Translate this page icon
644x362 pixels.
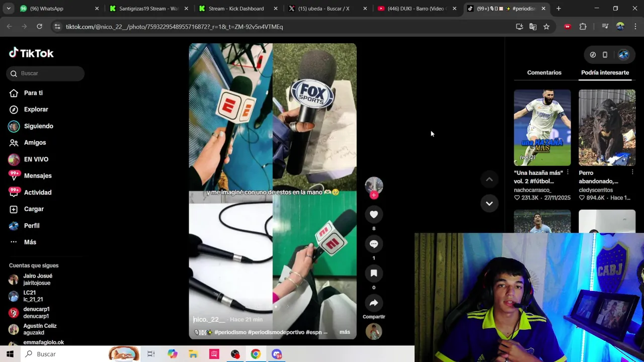533,27
